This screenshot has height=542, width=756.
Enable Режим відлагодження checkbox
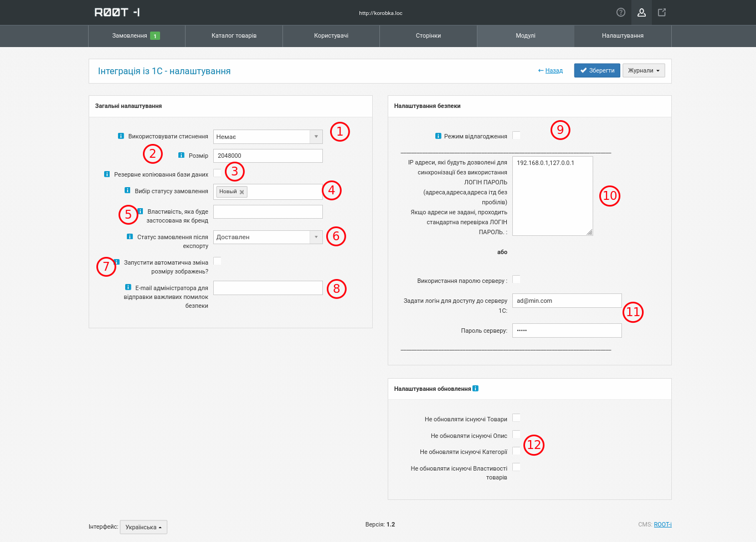point(516,135)
